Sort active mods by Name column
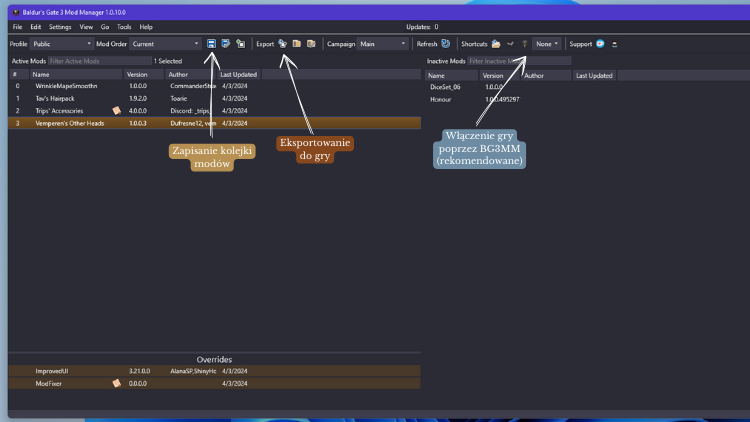 tap(76, 74)
